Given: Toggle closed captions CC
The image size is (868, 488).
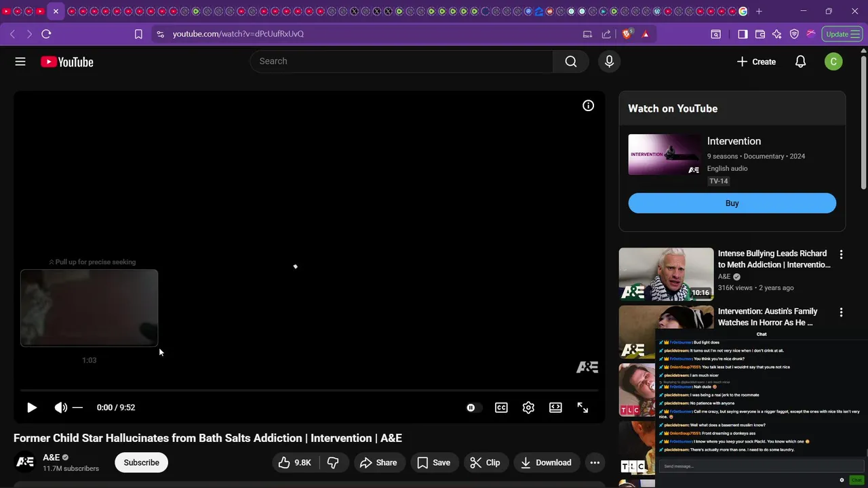Looking at the screenshot, I should (501, 407).
